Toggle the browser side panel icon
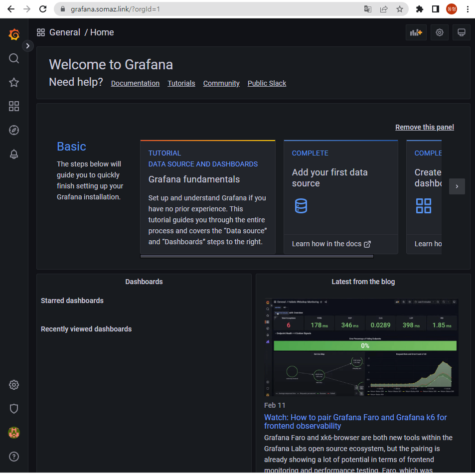This screenshot has height=476, width=475. (436, 9)
